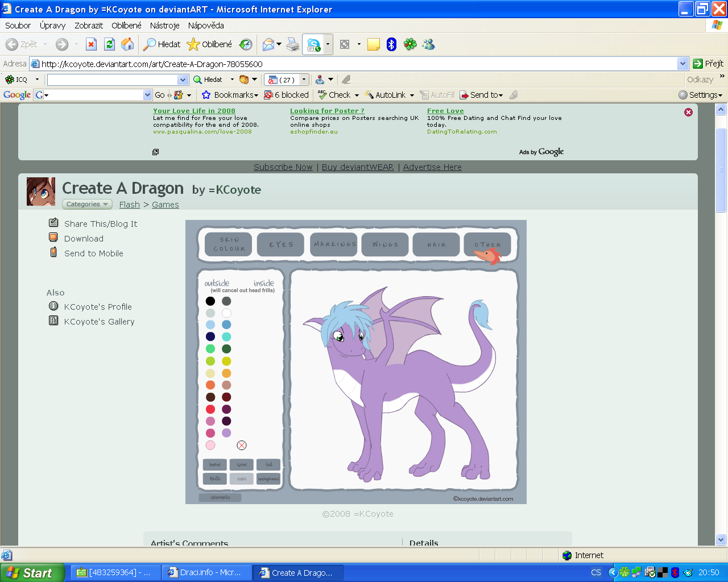Click the Download icon in the sidebar
The image size is (728, 582).
click(53, 238)
